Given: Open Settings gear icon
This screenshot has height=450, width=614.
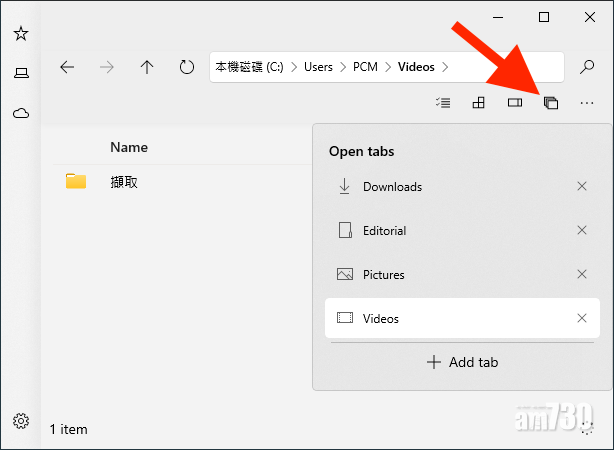Looking at the screenshot, I should coord(20,420).
